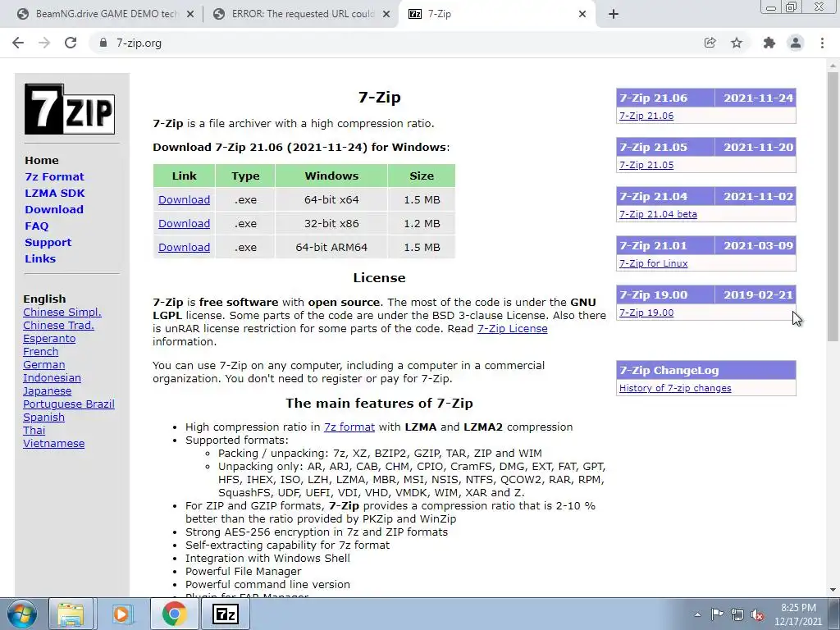Switch language to Spanish

click(x=44, y=418)
